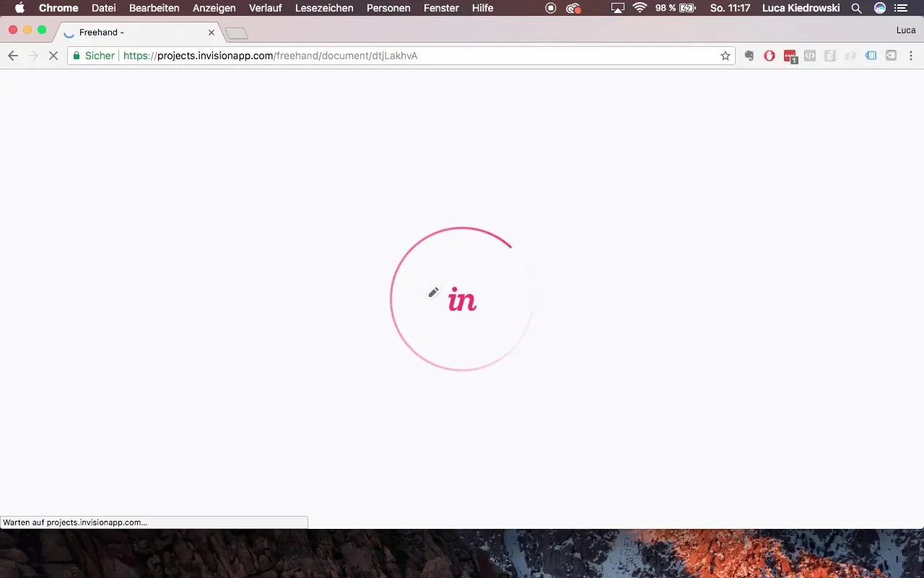Click the screen recording stop icon
Screen dimensions: 924x578
click(x=551, y=8)
